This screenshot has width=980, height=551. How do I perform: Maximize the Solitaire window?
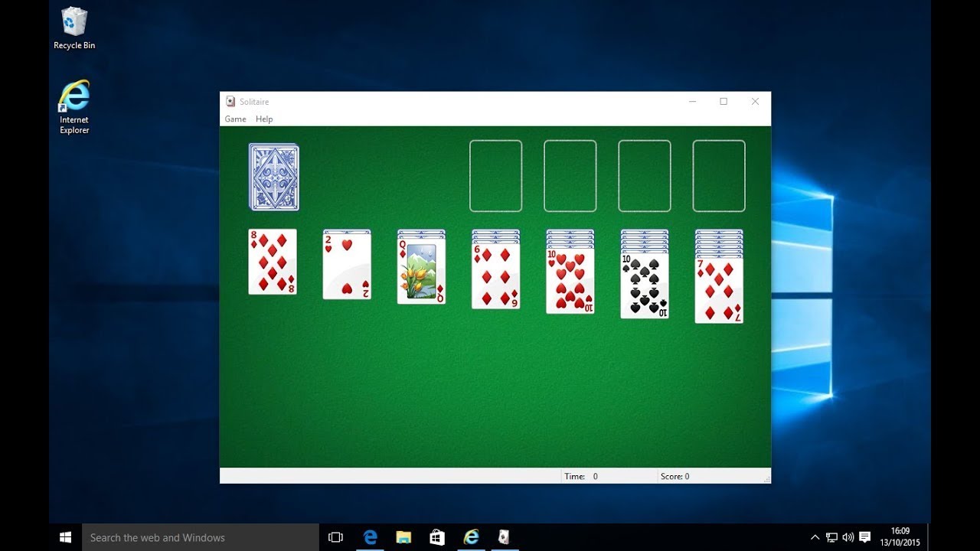[724, 101]
